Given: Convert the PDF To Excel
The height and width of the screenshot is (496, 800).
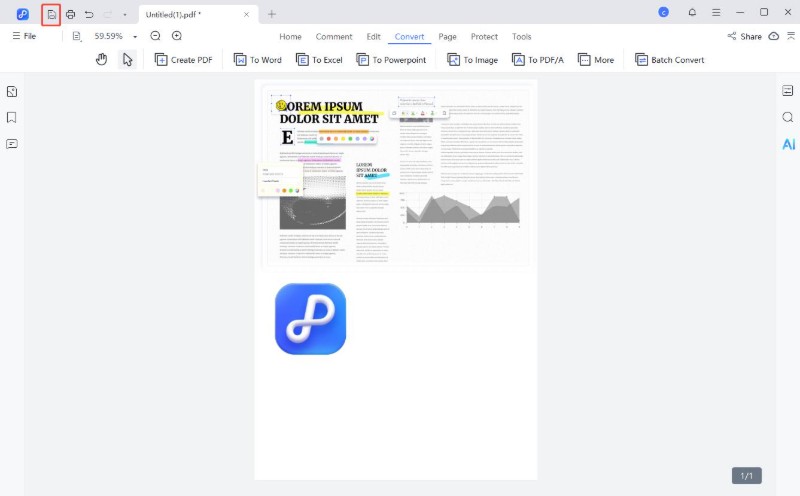Looking at the screenshot, I should pos(319,60).
